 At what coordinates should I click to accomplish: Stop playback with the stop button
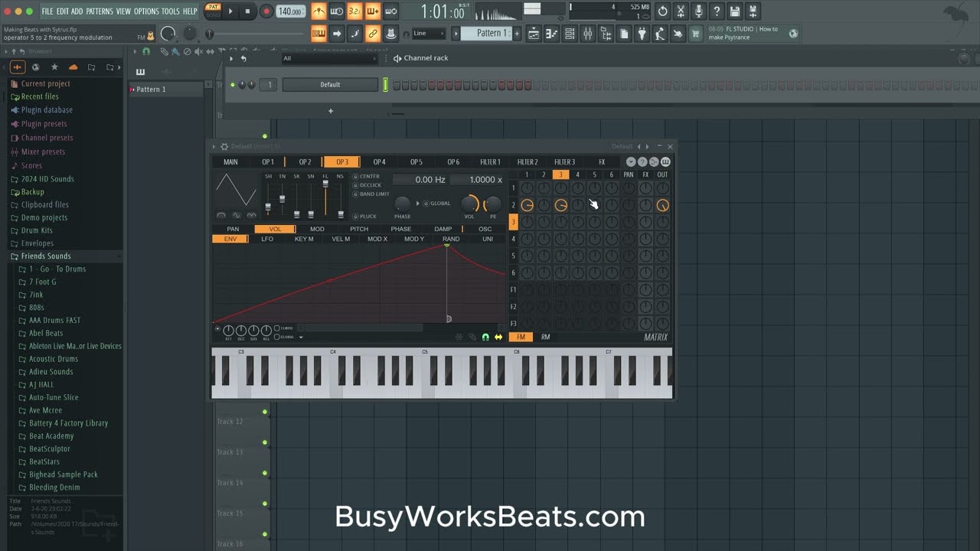point(247,11)
